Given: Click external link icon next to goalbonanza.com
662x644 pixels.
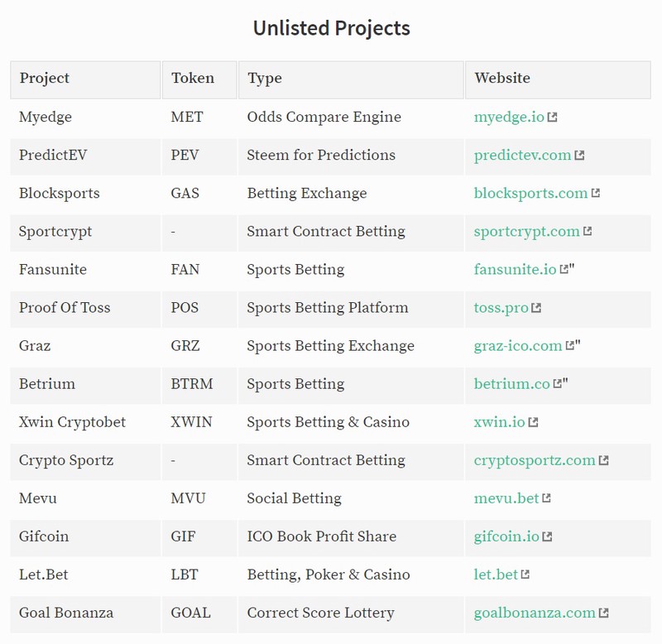Looking at the screenshot, I should (604, 613).
